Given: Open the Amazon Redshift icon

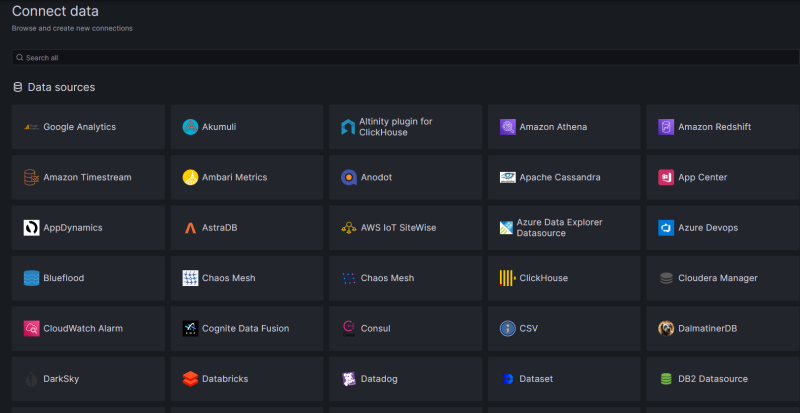Looking at the screenshot, I should (666, 127).
